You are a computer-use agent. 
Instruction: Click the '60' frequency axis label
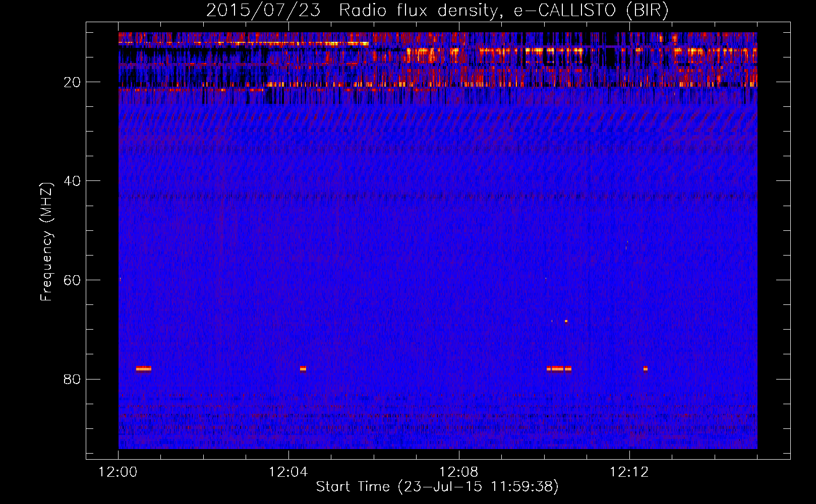click(x=72, y=280)
